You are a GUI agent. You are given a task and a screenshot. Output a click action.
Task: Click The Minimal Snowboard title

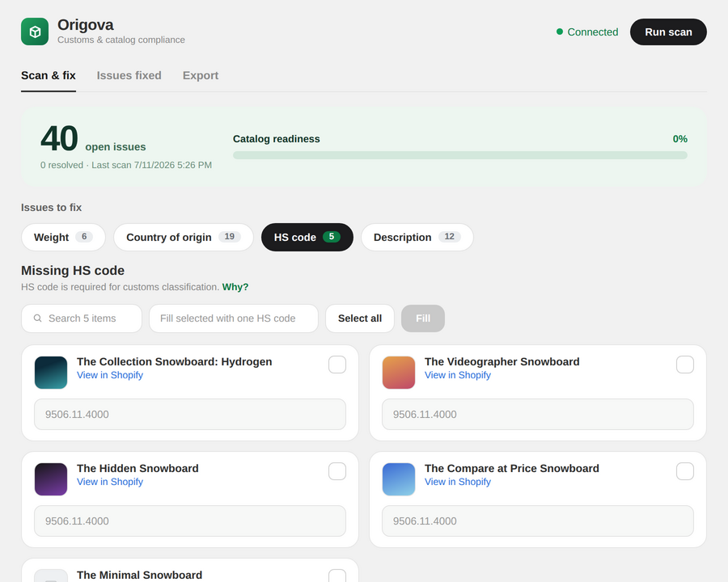pos(139,575)
